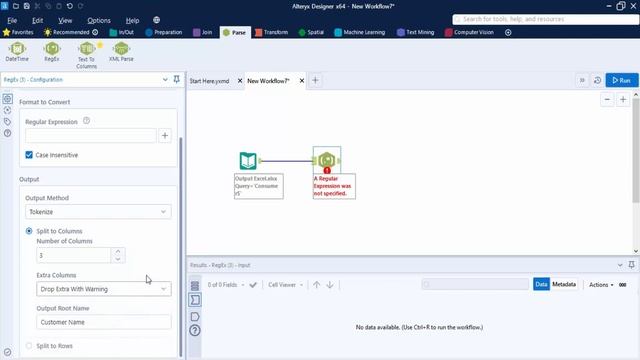Screen dimensions: 640x360
Task: Switch to Join tool tab
Action: (202, 32)
